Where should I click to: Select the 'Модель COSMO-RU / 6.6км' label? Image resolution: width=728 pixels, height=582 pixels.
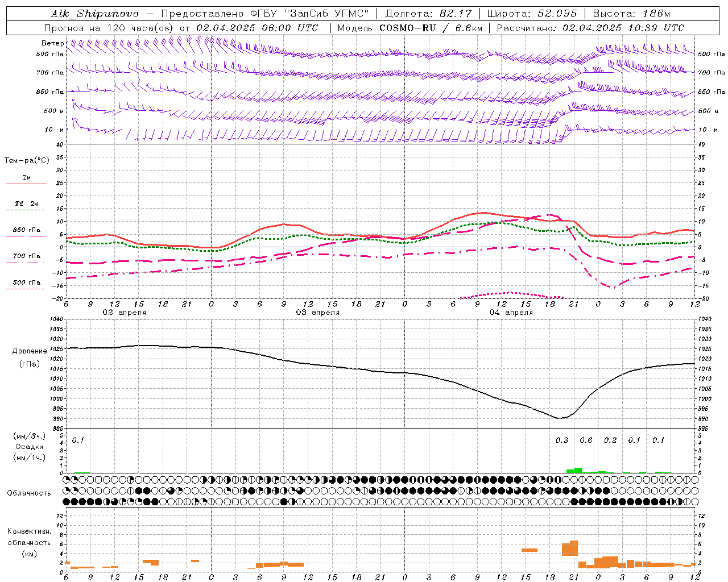click(409, 28)
